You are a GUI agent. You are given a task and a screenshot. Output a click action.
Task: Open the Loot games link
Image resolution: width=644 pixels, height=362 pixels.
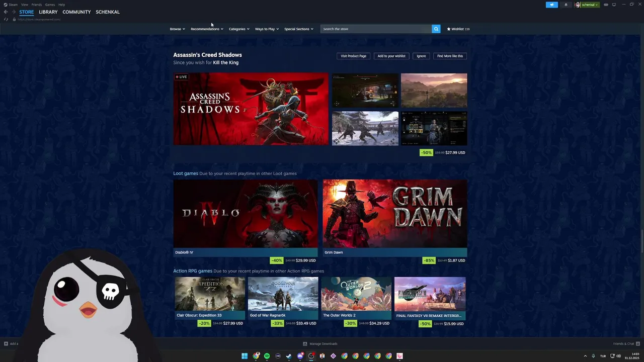pos(186,173)
